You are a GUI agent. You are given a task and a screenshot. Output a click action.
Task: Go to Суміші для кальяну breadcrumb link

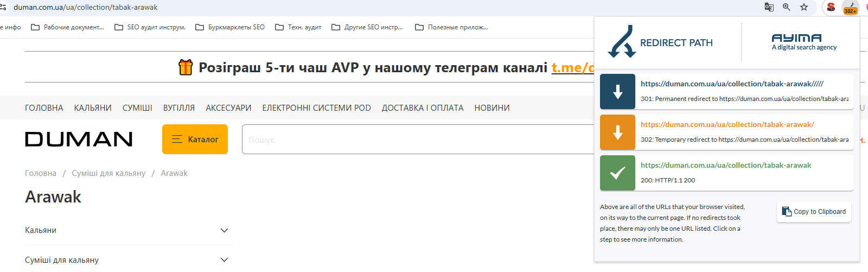click(x=108, y=173)
